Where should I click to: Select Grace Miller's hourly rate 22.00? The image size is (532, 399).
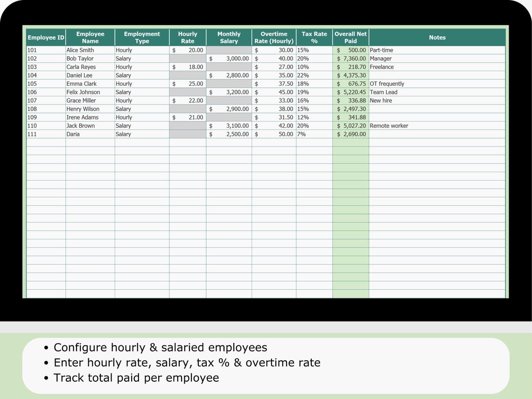point(188,100)
